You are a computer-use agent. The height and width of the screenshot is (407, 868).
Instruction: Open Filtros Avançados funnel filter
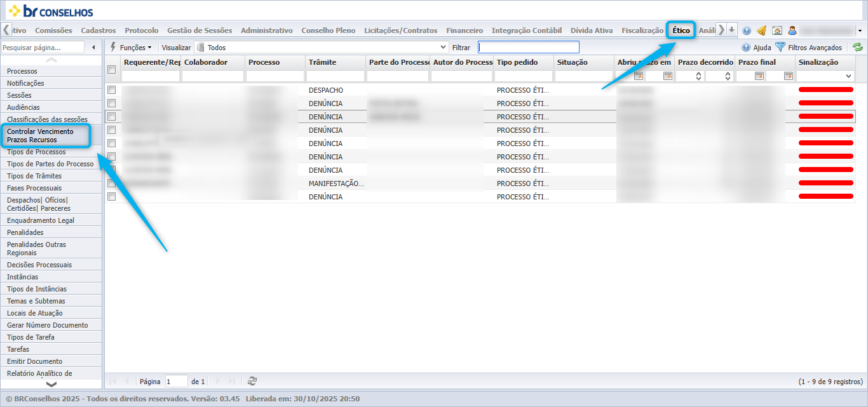click(x=808, y=47)
